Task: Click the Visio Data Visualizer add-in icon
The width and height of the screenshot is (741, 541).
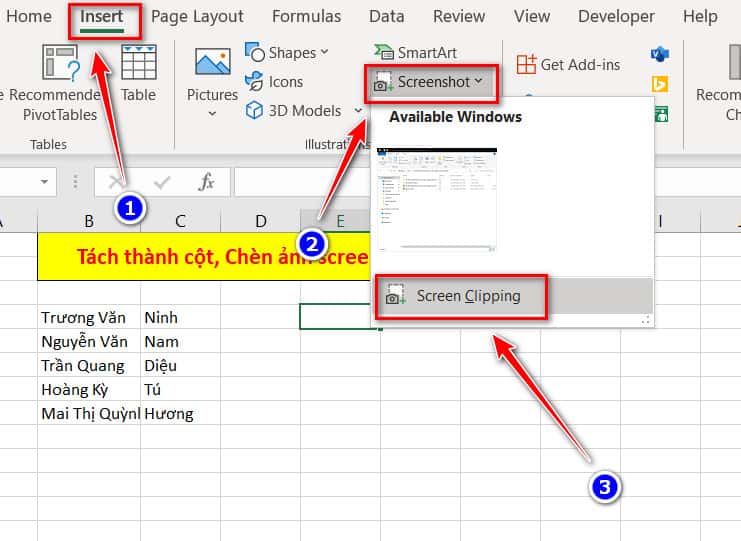Action: pyautogui.click(x=660, y=54)
